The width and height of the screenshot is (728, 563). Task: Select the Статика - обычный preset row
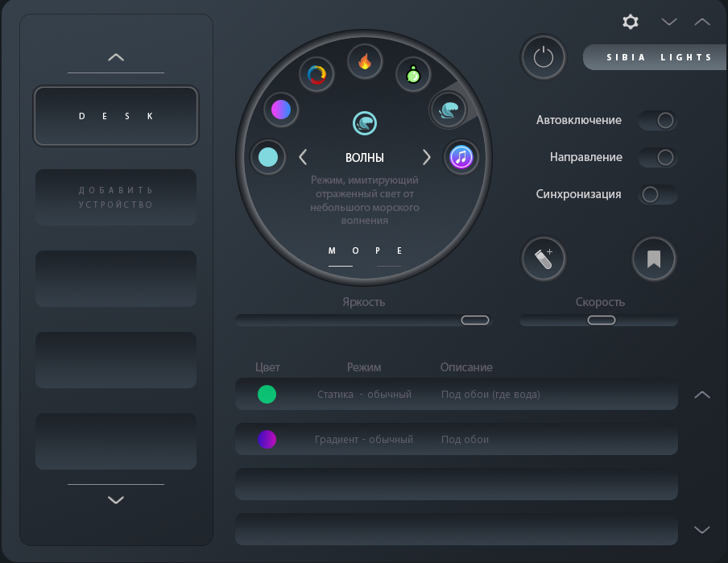coord(457,394)
